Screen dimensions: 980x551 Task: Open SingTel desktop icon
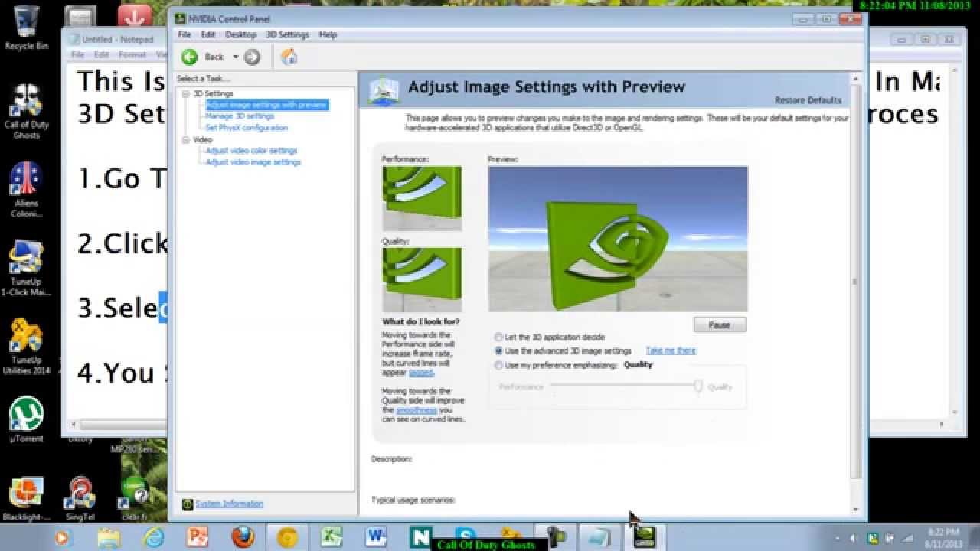80,498
